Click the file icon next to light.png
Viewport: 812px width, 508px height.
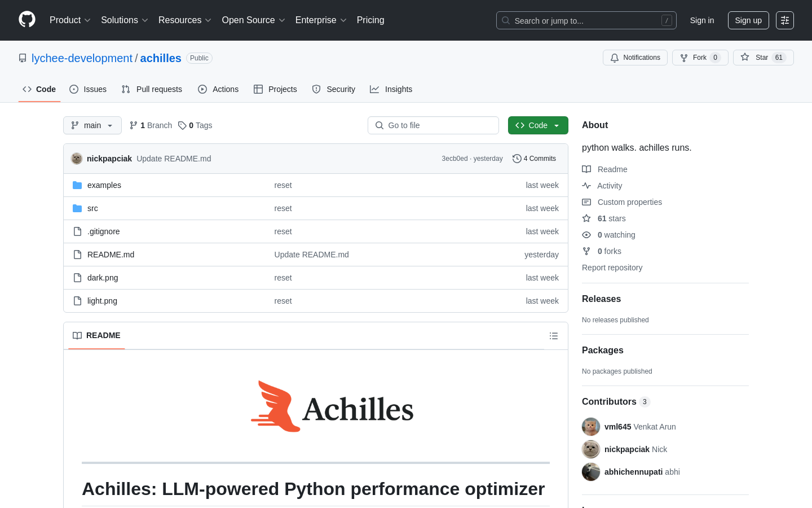click(x=77, y=301)
